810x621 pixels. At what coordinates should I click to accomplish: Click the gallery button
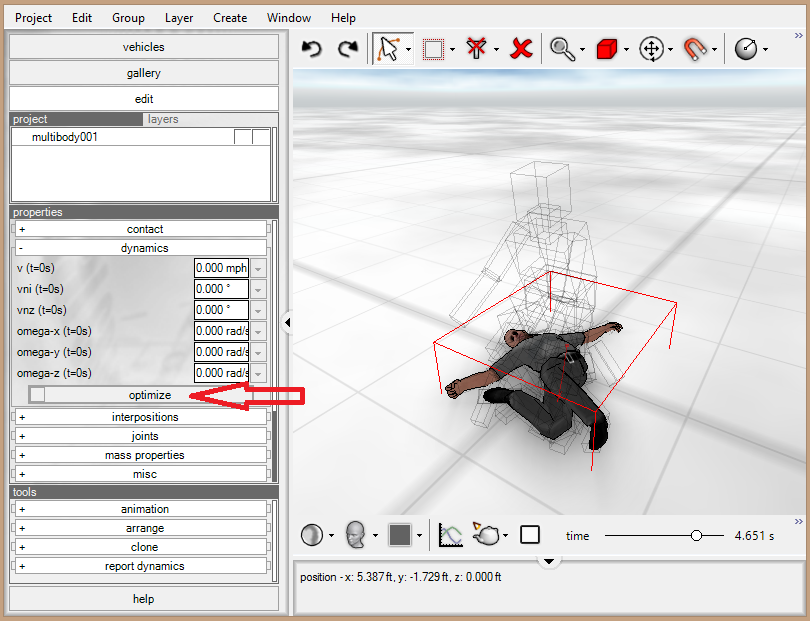144,73
